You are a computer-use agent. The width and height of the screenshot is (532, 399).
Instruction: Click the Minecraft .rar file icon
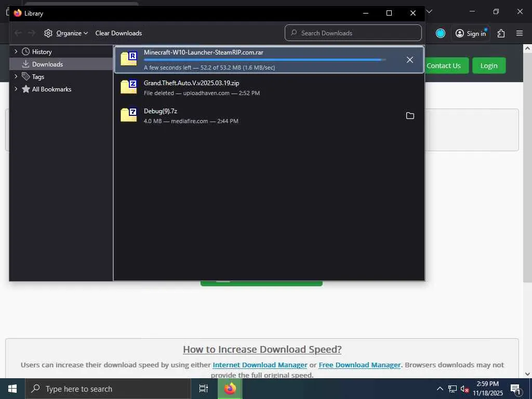[129, 58]
